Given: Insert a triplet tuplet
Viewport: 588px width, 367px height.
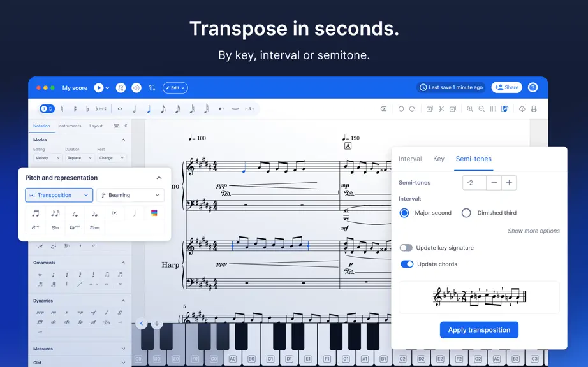Looking at the screenshot, I should (x=250, y=108).
